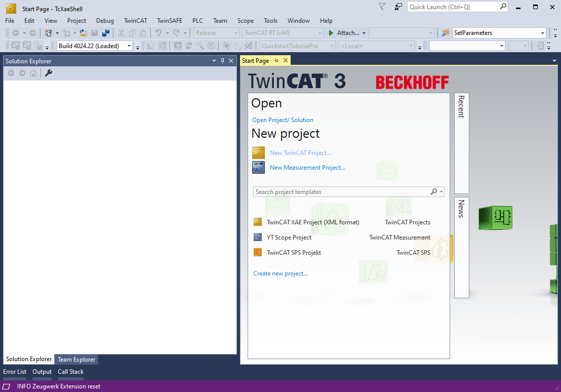Open the Output tab
Viewport: 561px width, 392px height.
click(x=42, y=372)
